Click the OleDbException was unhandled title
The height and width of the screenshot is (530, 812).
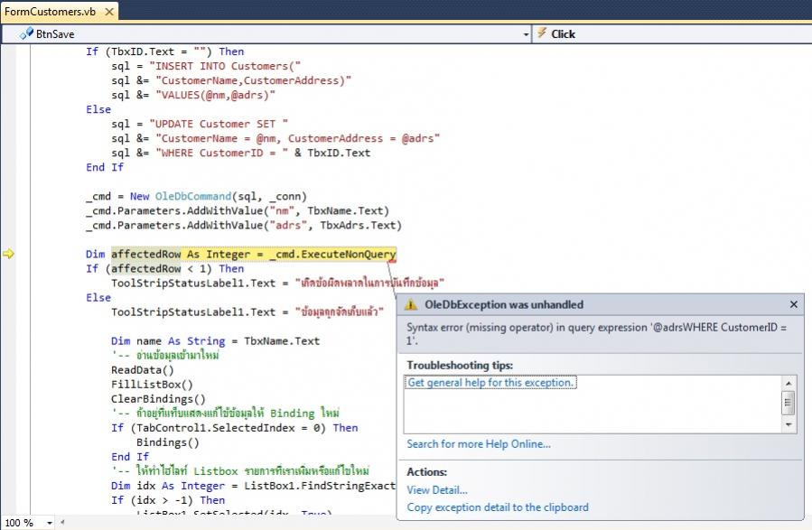[504, 305]
